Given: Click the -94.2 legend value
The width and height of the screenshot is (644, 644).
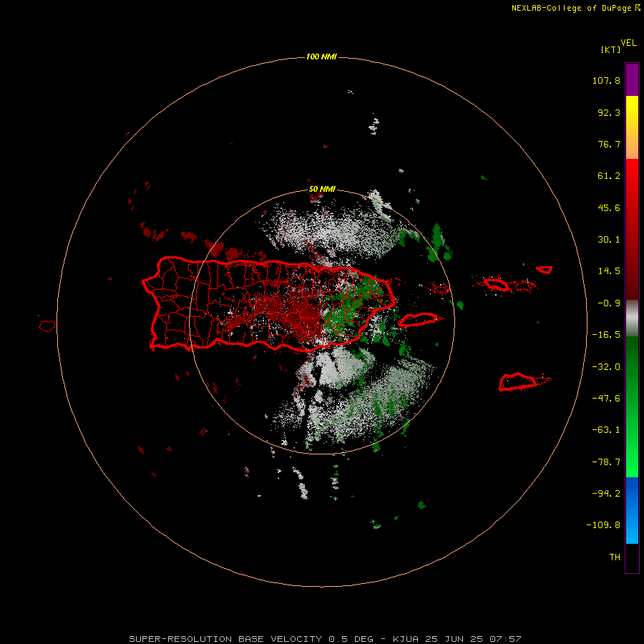Looking at the screenshot, I should point(606,494).
